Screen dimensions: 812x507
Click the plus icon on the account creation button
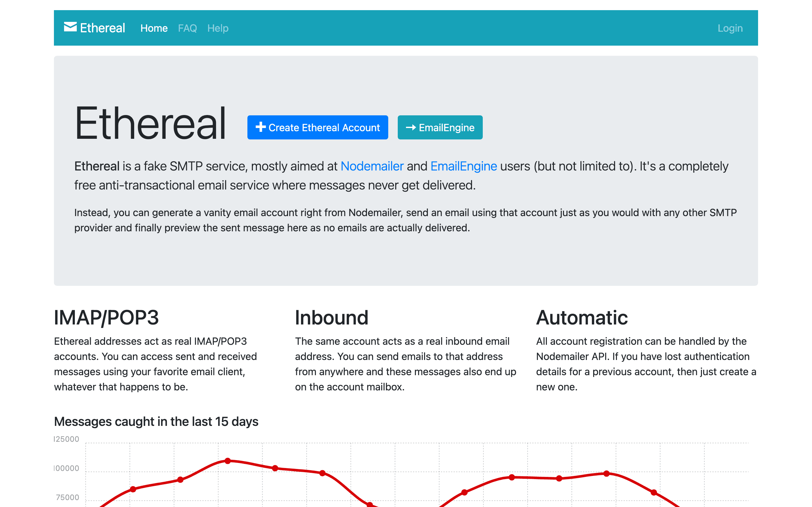pyautogui.click(x=261, y=127)
